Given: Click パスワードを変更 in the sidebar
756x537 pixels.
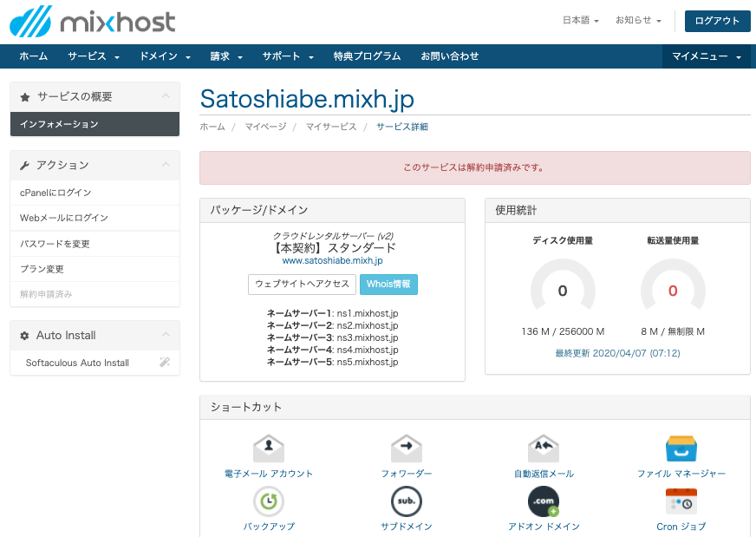Looking at the screenshot, I should coord(95,244).
